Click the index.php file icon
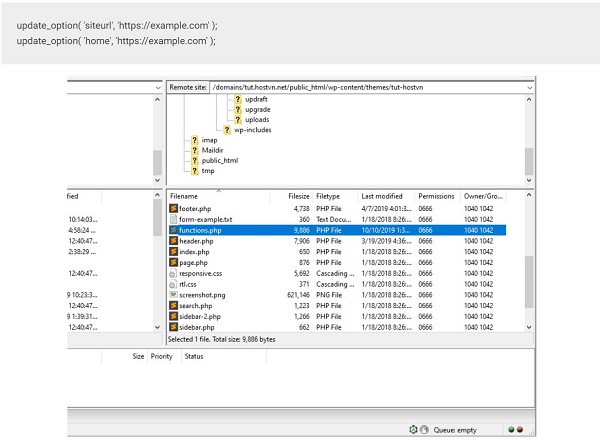600x441 pixels. pyautogui.click(x=173, y=252)
